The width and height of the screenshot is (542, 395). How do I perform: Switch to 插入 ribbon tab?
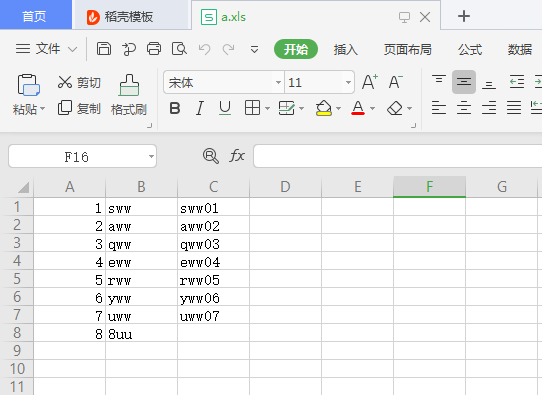[345, 49]
